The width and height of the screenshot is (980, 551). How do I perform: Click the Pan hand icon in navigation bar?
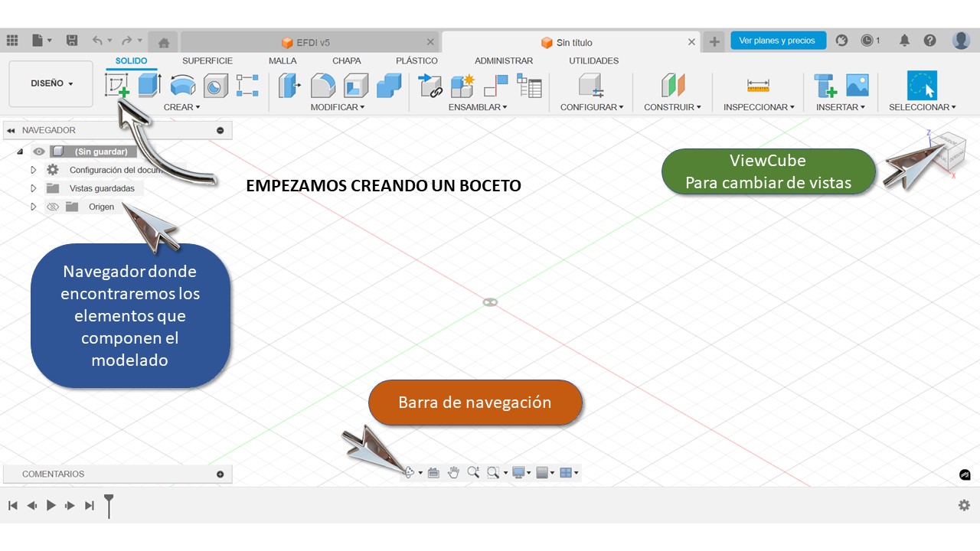[453, 473]
